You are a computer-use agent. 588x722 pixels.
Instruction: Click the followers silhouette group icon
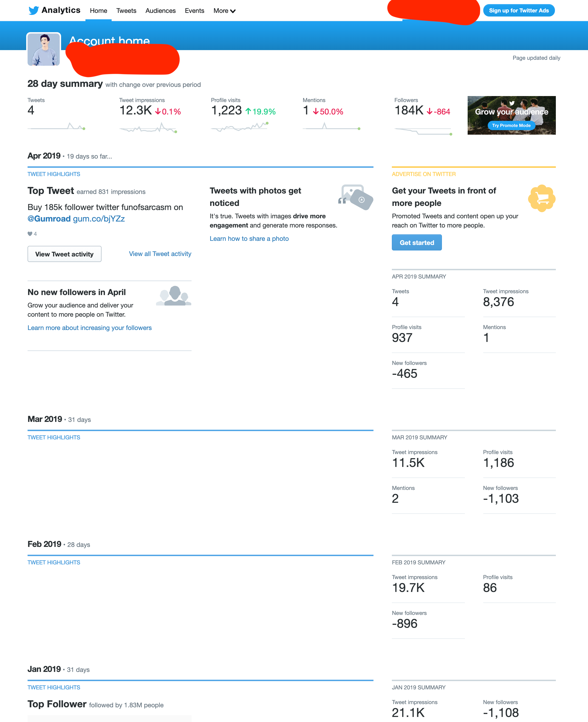(x=174, y=296)
